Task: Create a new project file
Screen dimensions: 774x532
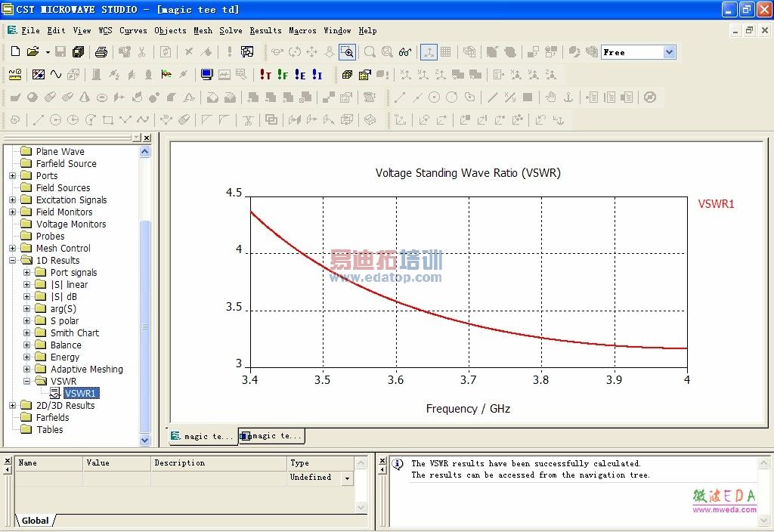Action: pos(15,51)
